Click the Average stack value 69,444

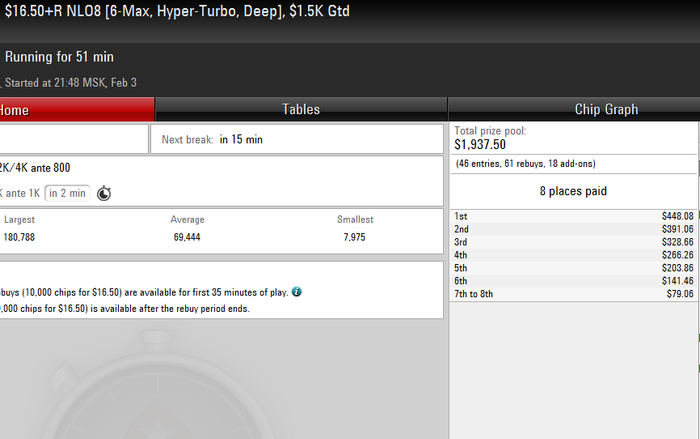[187, 237]
